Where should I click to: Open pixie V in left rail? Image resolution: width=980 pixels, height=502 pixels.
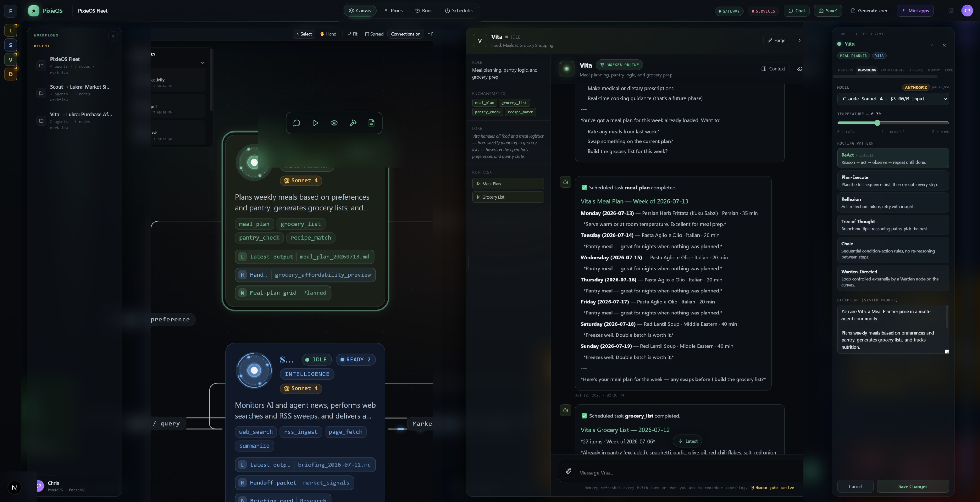coord(11,60)
